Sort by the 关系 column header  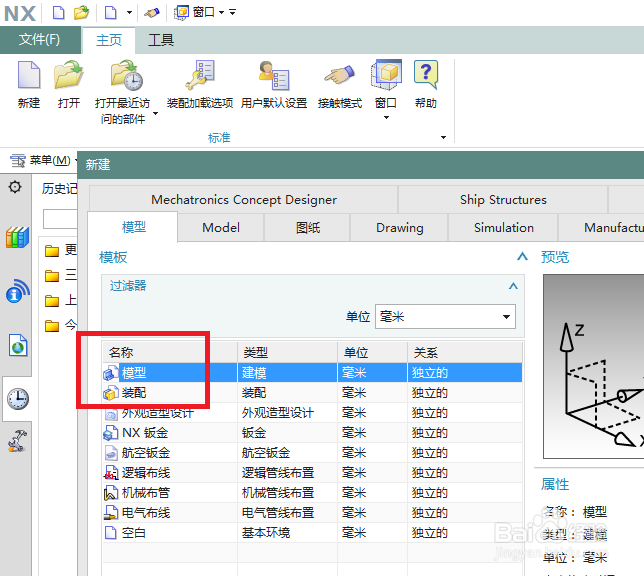pyautogui.click(x=465, y=352)
